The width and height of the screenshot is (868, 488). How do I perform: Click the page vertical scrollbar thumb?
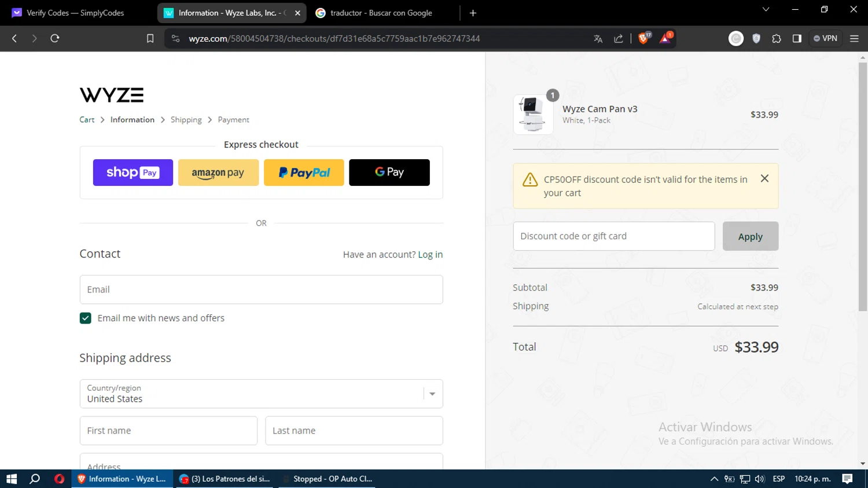(863, 187)
